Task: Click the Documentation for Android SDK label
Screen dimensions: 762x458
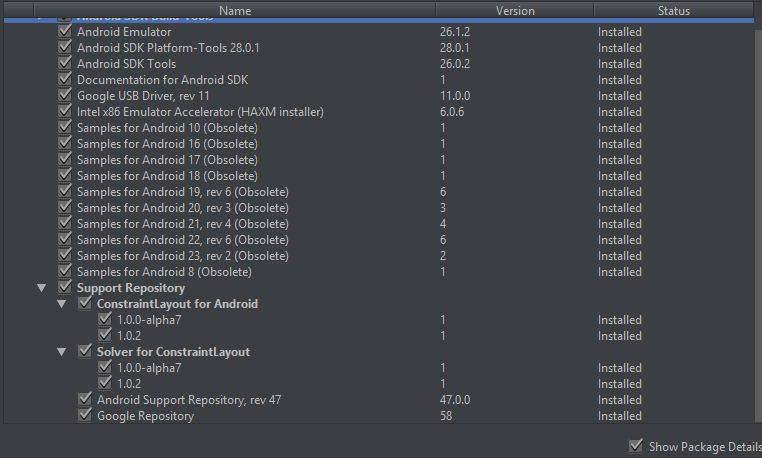Action: [162, 80]
